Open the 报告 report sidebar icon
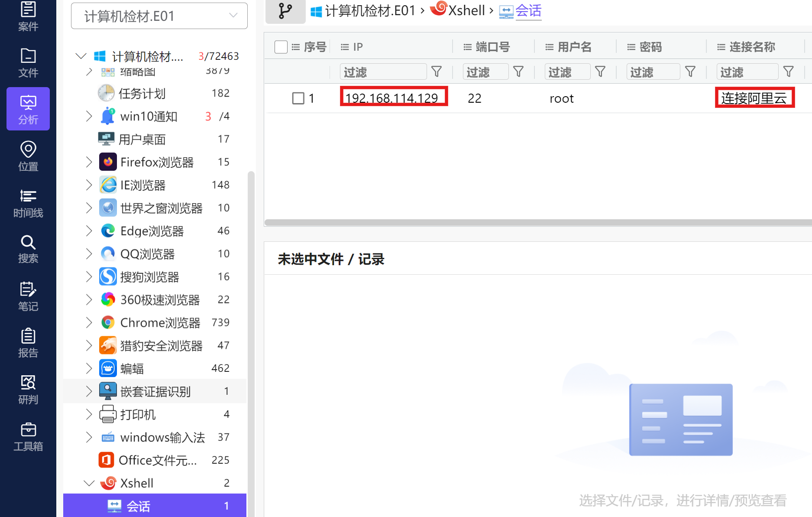Viewport: 812px width, 517px height. click(x=28, y=343)
